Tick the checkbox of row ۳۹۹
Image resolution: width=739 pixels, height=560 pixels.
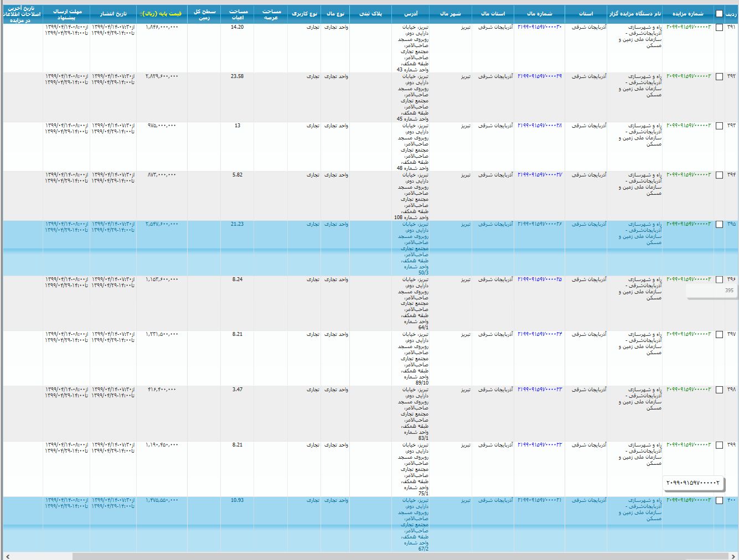tap(719, 445)
